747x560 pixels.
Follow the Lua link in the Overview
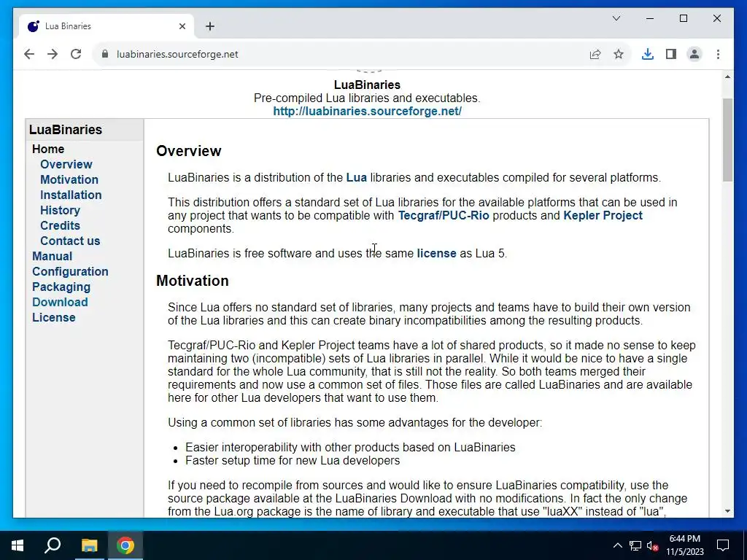tap(356, 178)
